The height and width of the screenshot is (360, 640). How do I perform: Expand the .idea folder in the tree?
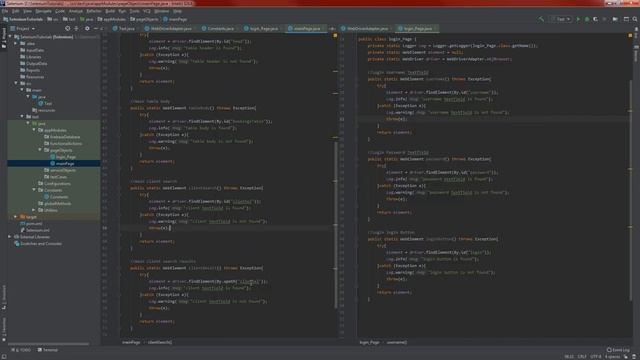pyautogui.click(x=16, y=43)
